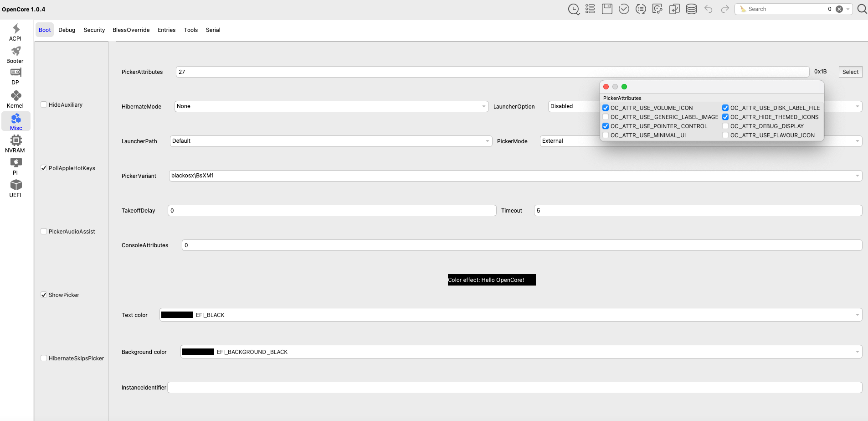Open the UEFI section in sidebar
Viewport: 868px width, 421px height.
point(15,188)
